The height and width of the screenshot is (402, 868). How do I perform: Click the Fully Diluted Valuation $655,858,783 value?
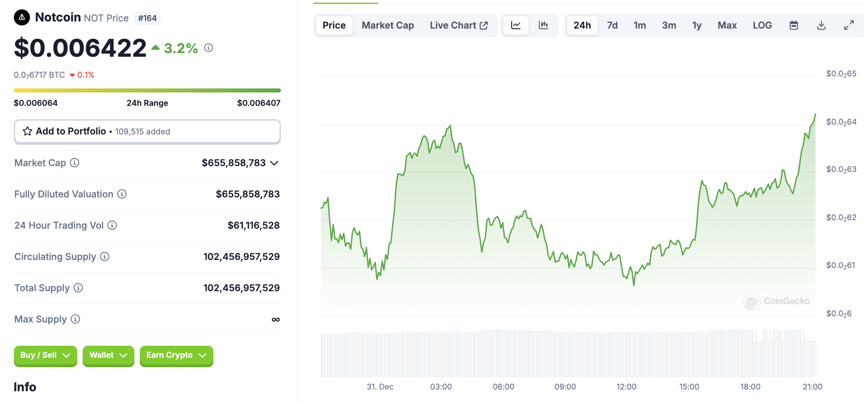pos(248,194)
